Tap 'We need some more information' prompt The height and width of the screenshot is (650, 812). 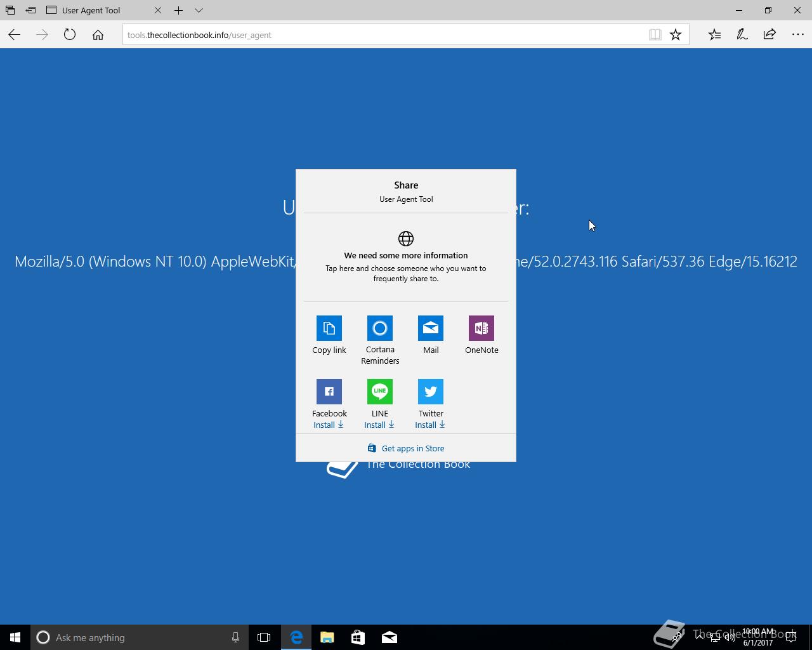(406, 257)
